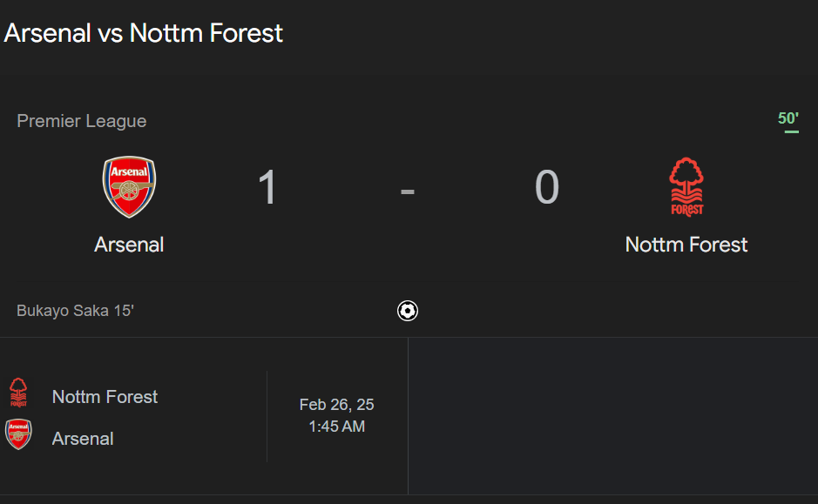Click the green underline beneath 50'

(x=791, y=131)
